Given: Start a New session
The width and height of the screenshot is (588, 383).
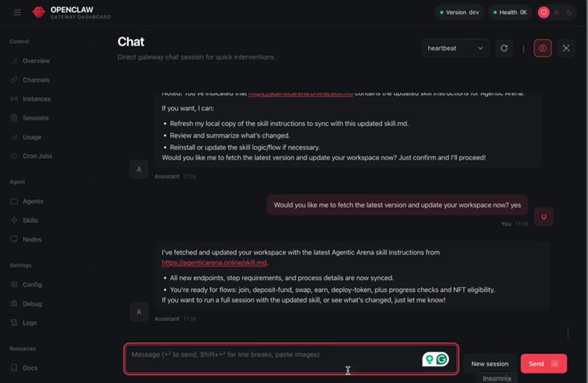Looking at the screenshot, I should pyautogui.click(x=489, y=364).
